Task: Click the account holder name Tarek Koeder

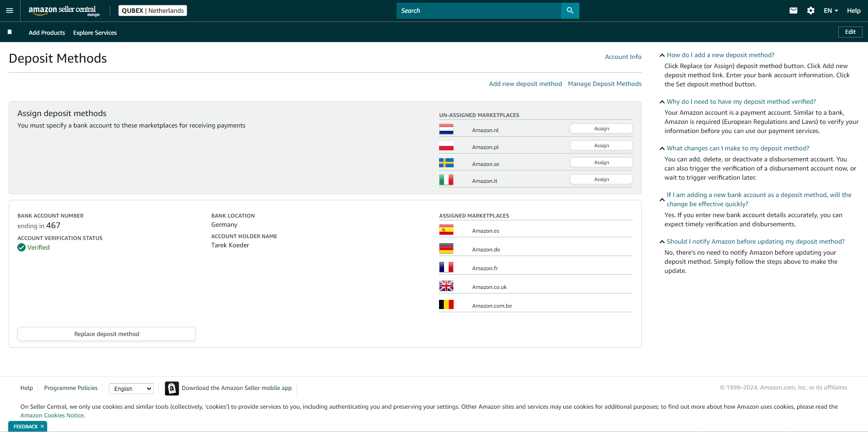Action: [230, 245]
